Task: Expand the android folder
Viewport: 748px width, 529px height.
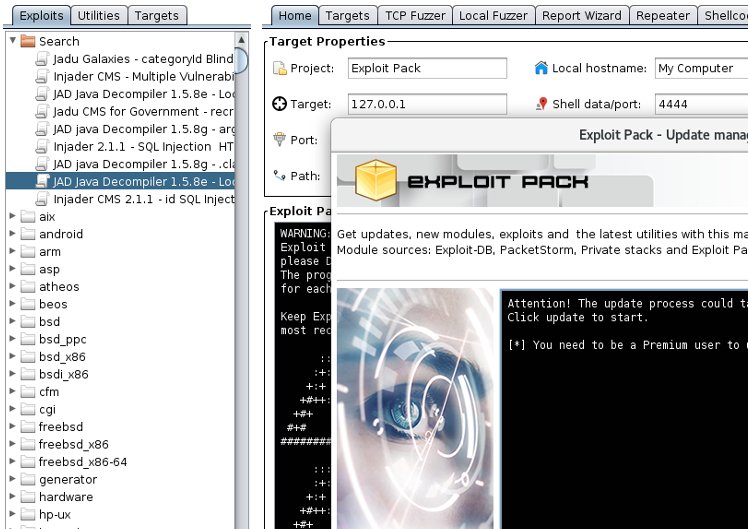Action: click(13, 234)
